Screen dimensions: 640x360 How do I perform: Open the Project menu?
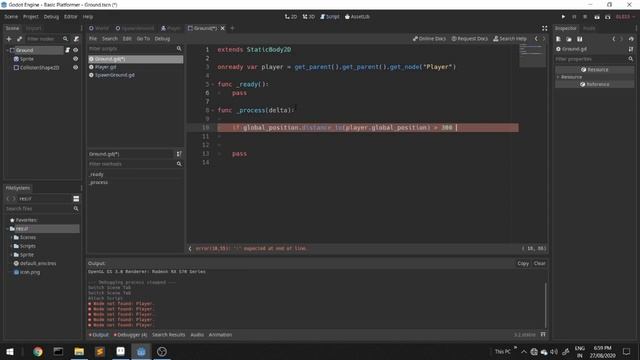pyautogui.click(x=31, y=17)
